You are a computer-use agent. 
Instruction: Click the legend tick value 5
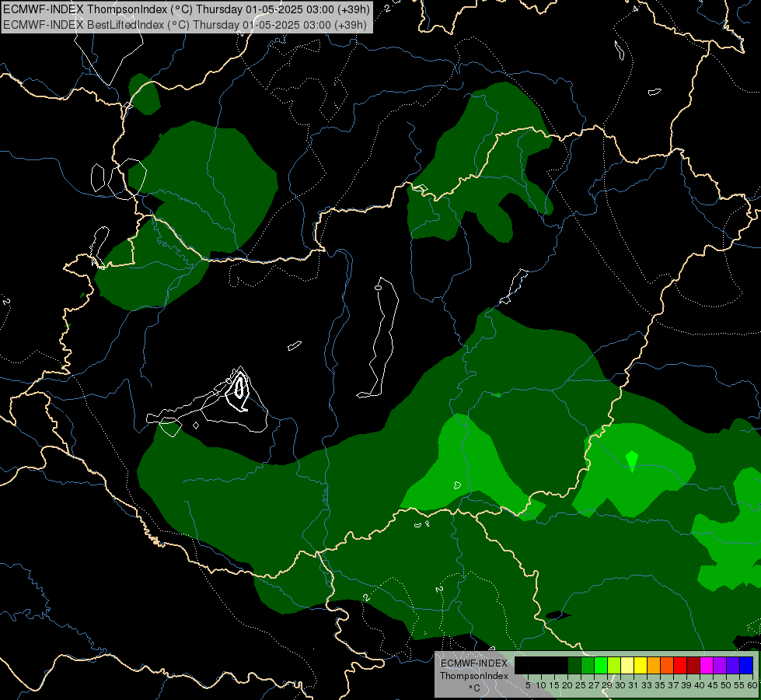click(528, 685)
